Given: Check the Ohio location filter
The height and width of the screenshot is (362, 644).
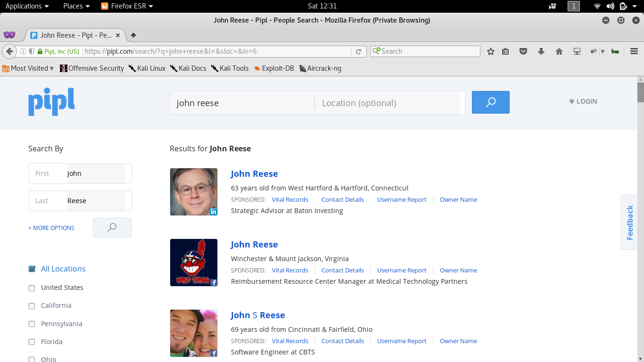Looking at the screenshot, I should (x=32, y=360).
